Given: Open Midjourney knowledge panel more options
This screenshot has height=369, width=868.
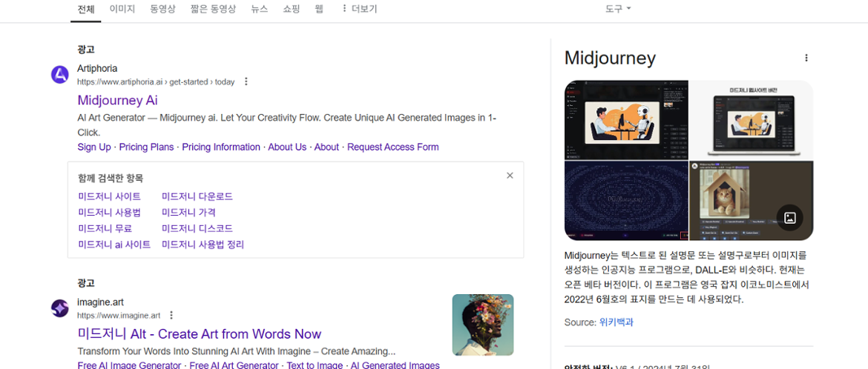Looking at the screenshot, I should point(806,58).
